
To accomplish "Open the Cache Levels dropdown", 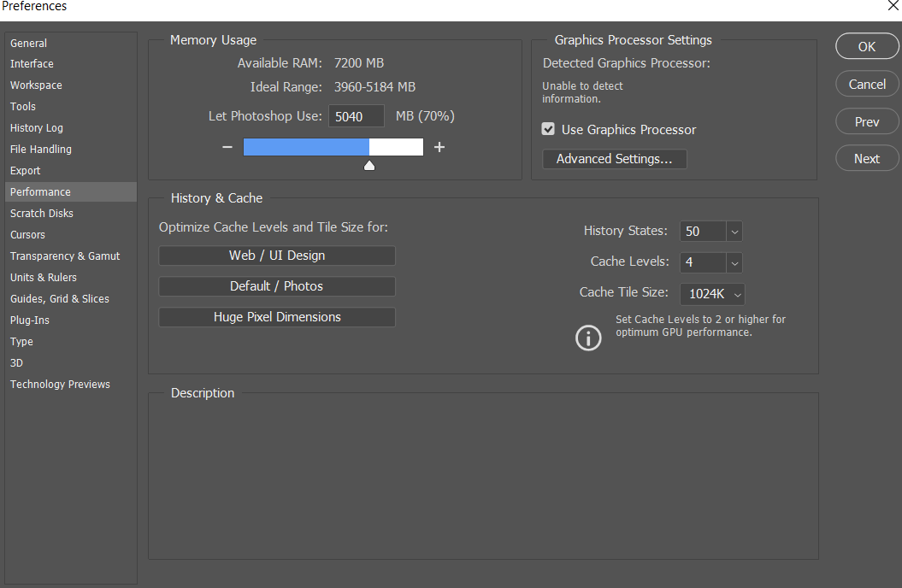I will tap(734, 262).
